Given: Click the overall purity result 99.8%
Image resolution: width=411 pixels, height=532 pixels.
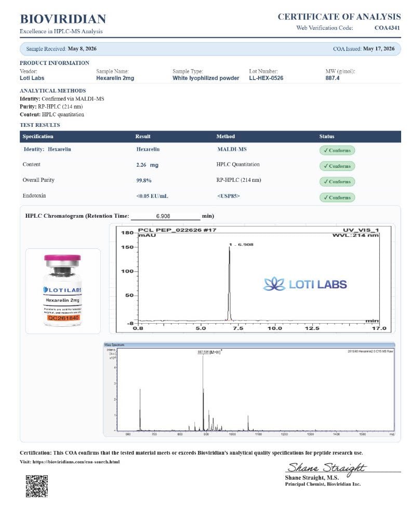Looking at the screenshot, I should (144, 180).
